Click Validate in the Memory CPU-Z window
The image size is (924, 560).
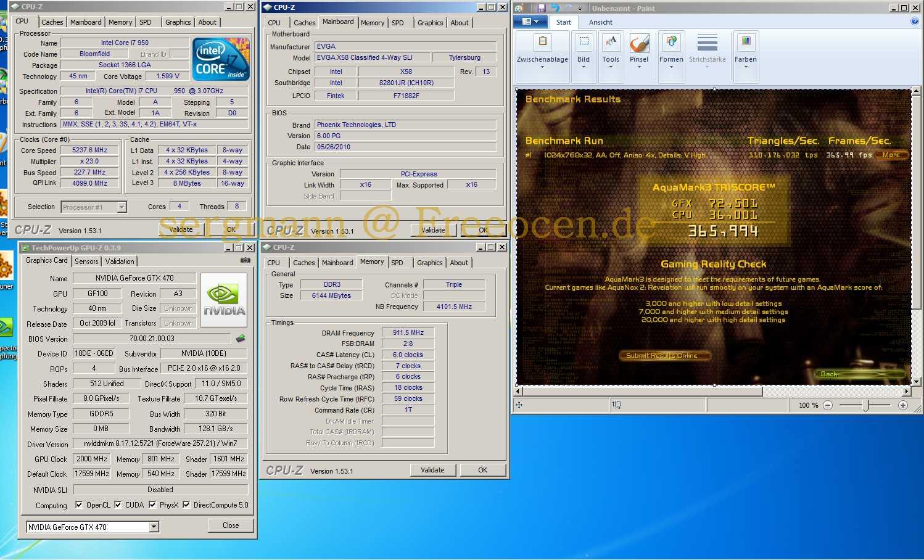click(x=432, y=470)
